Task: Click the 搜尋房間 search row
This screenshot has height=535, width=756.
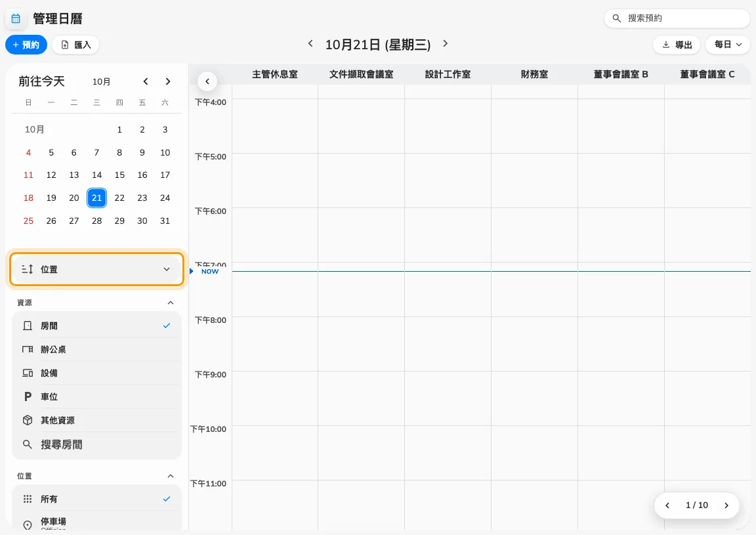Action: coord(96,444)
